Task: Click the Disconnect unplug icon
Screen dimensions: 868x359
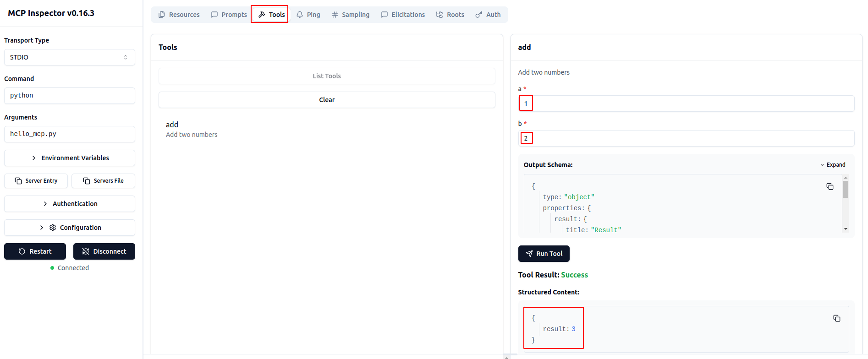Action: pos(86,251)
